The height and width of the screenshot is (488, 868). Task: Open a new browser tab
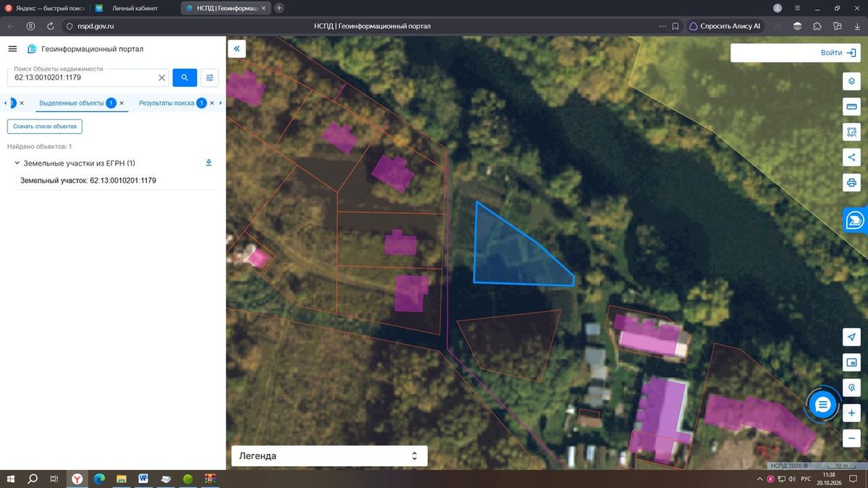280,8
